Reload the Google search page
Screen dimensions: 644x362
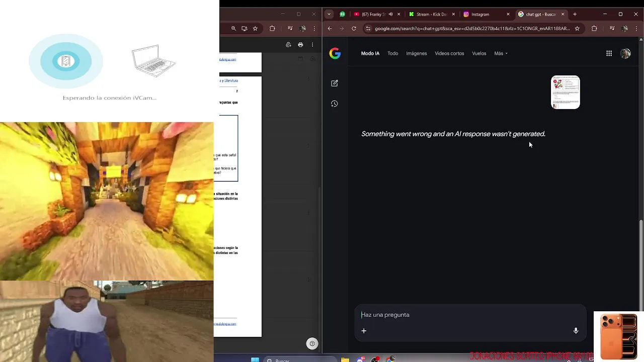tap(354, 29)
